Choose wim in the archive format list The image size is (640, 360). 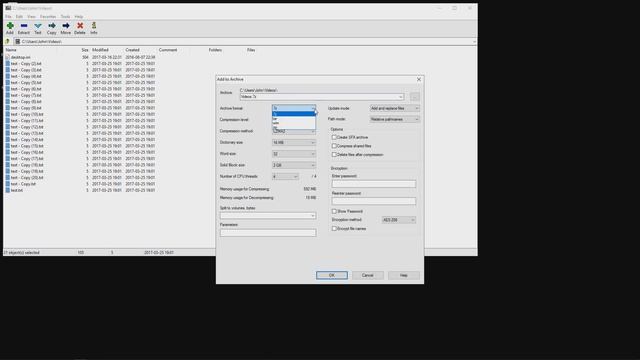[x=294, y=123]
